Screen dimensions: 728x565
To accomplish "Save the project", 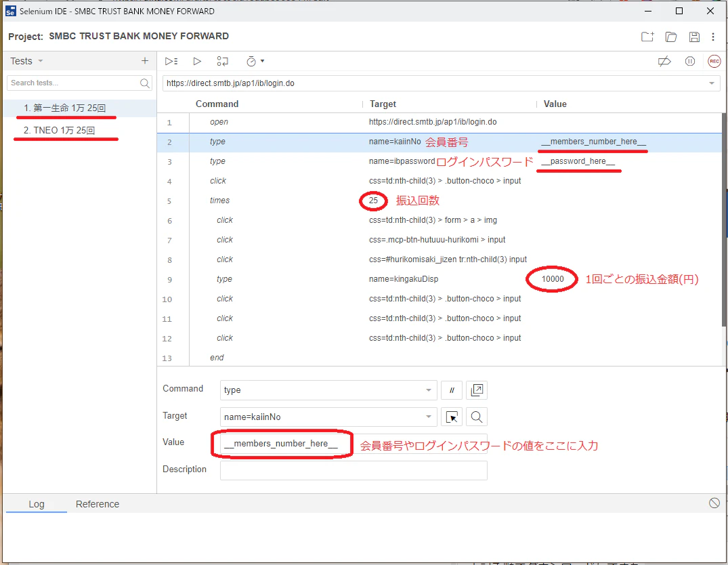I will (x=694, y=37).
